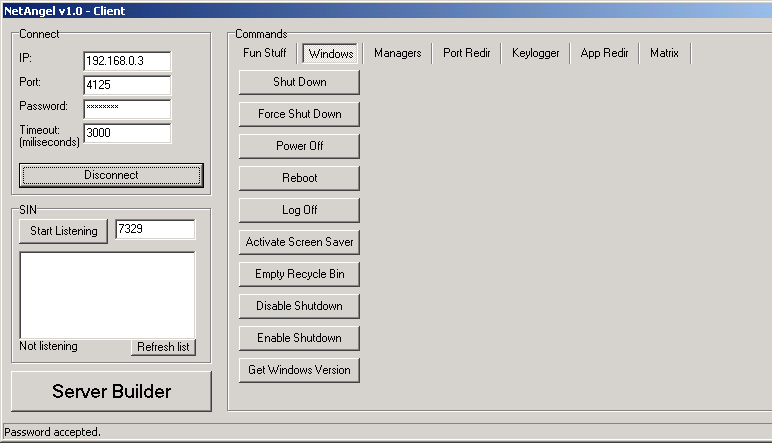Focus the Port field showing 4125
Screen dimensions: 772x443
[127, 85]
